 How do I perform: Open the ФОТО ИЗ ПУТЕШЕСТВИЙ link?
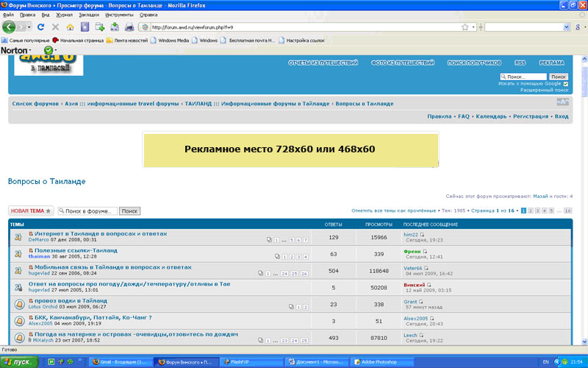(403, 63)
